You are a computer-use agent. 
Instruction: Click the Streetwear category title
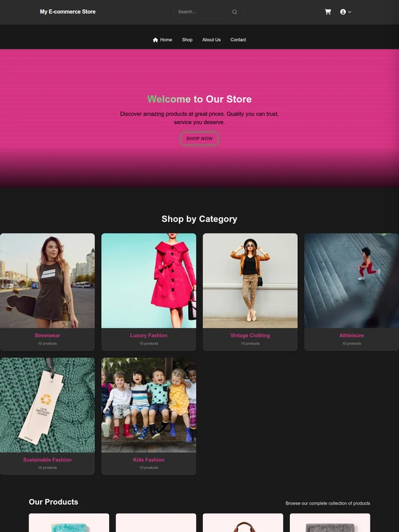[47, 335]
